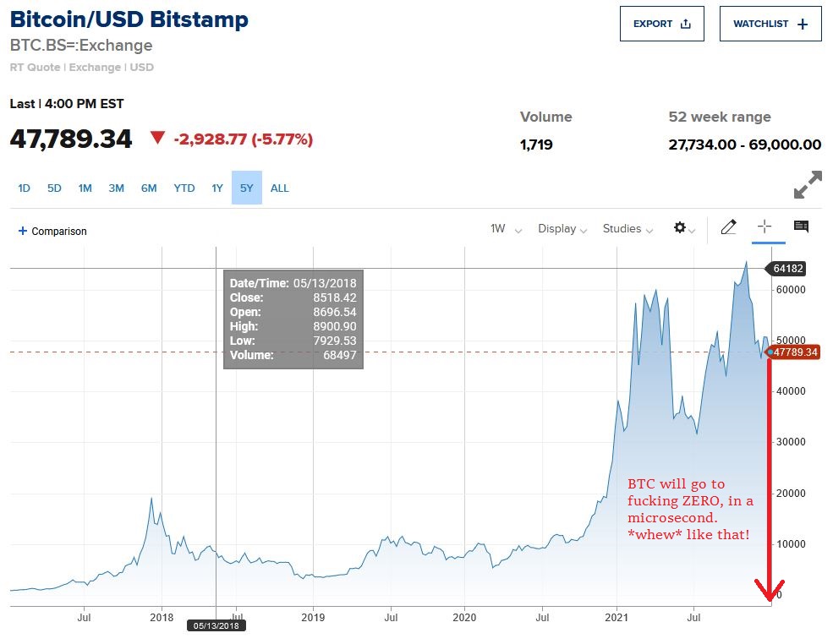Viewport: 833px width, 644px height.
Task: Open the chart comments panel icon
Action: [x=800, y=226]
